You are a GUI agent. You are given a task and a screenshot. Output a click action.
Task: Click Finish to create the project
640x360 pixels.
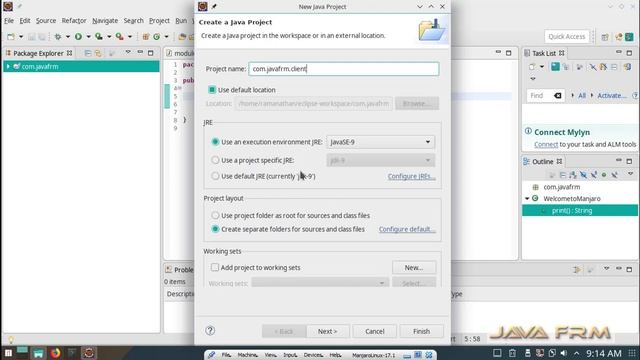click(422, 331)
